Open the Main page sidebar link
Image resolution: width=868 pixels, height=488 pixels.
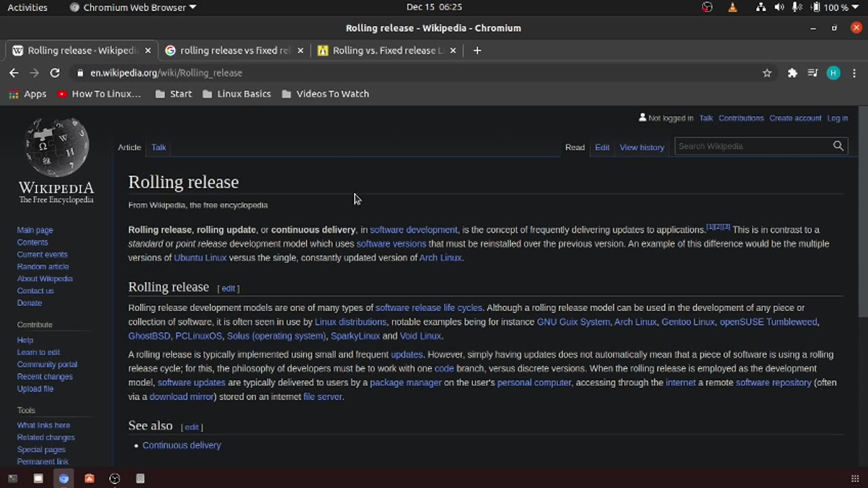35,230
